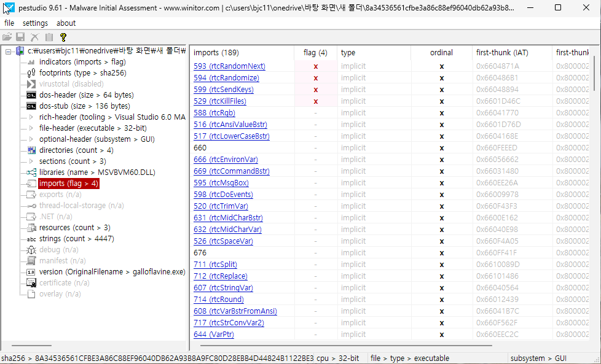Expand the sections tree node
The height and width of the screenshot is (364, 601).
tap(32, 161)
